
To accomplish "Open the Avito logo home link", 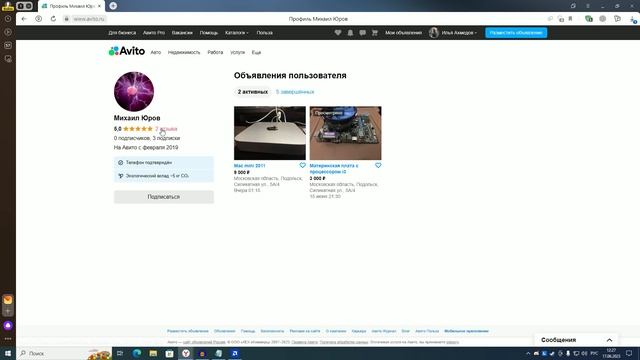I will point(127,51).
